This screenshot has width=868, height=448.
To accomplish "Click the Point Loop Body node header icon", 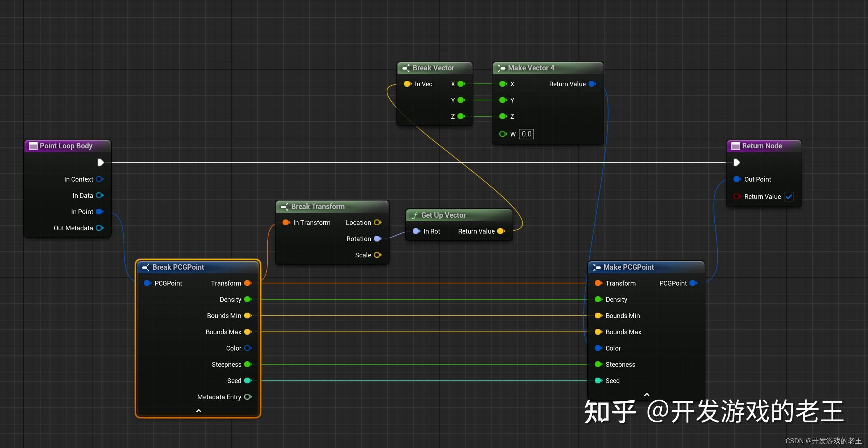I will pos(33,146).
